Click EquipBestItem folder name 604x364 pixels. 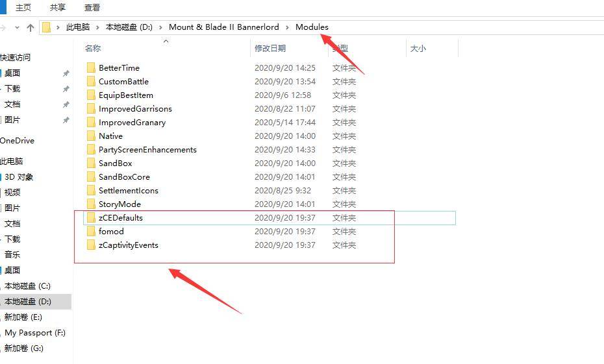pyautogui.click(x=126, y=95)
